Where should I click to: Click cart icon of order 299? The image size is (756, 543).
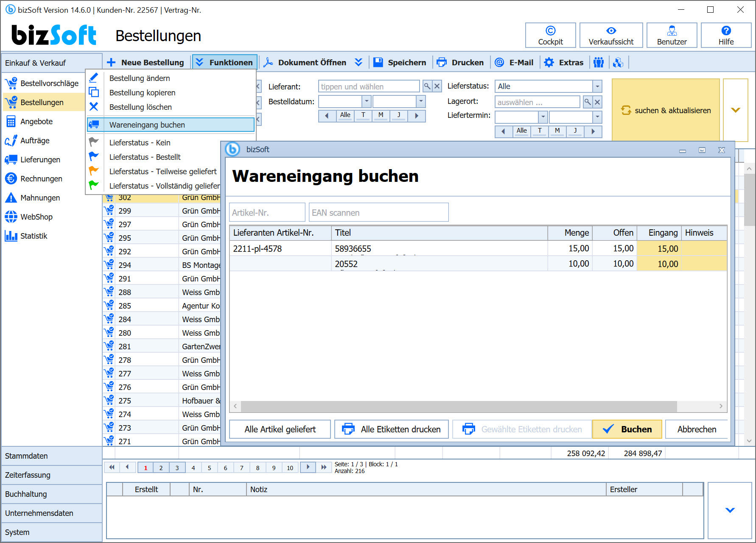[109, 210]
